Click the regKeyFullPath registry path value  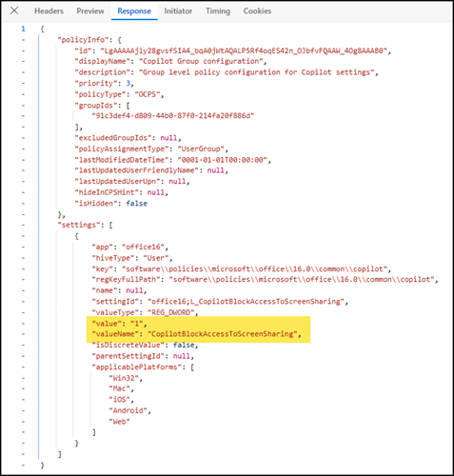(302, 280)
